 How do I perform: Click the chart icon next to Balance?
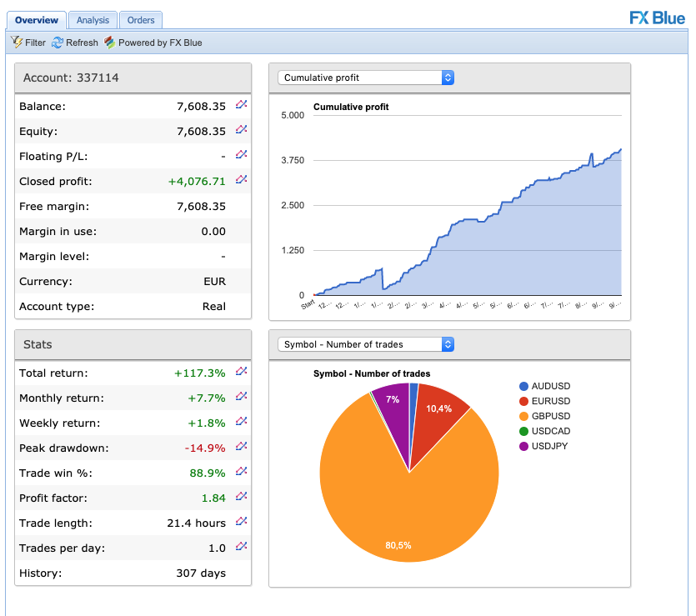pyautogui.click(x=241, y=105)
